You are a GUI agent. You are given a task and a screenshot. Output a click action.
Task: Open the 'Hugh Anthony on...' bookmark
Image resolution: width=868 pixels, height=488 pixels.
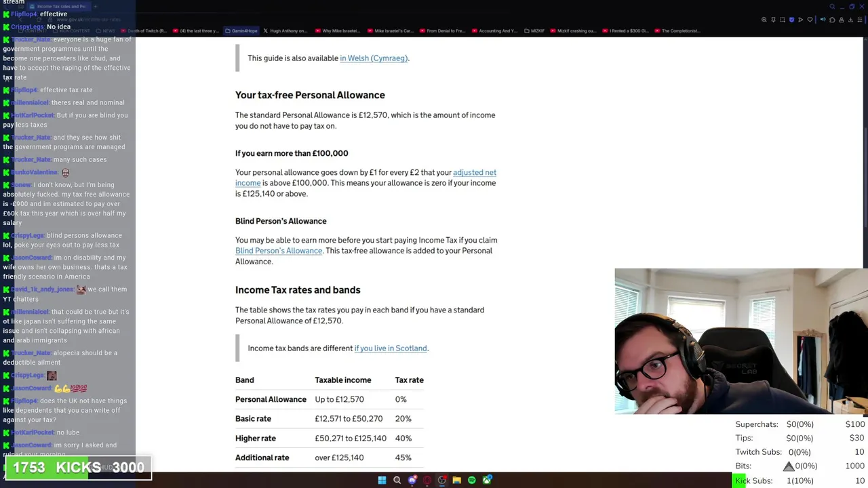285,30
